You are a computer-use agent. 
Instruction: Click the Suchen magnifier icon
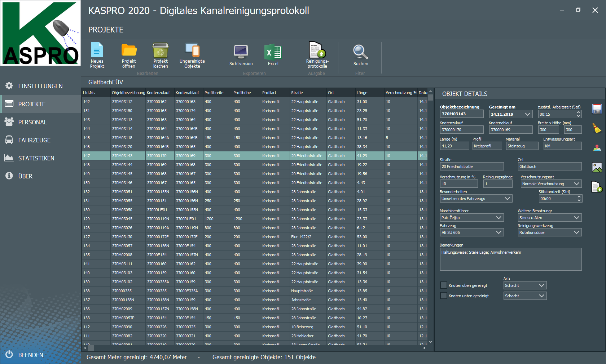pos(360,52)
